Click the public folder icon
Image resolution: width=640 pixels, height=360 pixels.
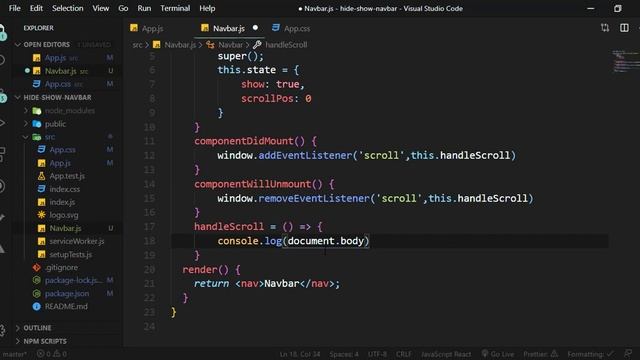pyautogui.click(x=37, y=124)
